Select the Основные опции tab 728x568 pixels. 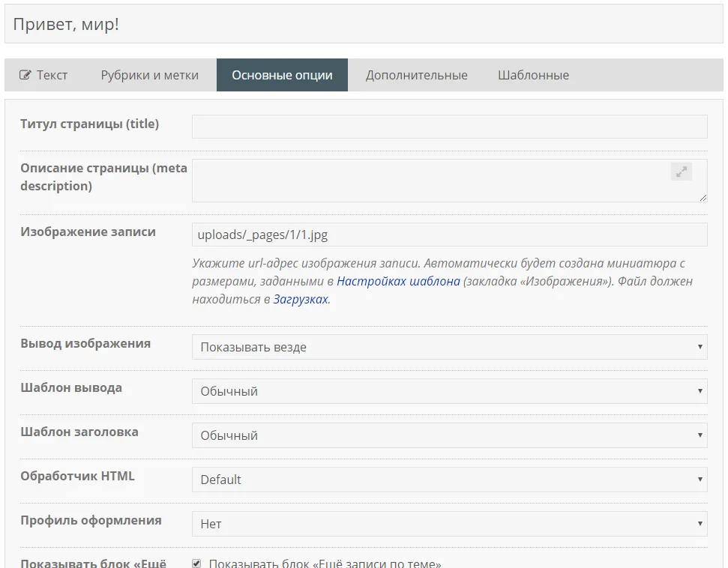(282, 75)
